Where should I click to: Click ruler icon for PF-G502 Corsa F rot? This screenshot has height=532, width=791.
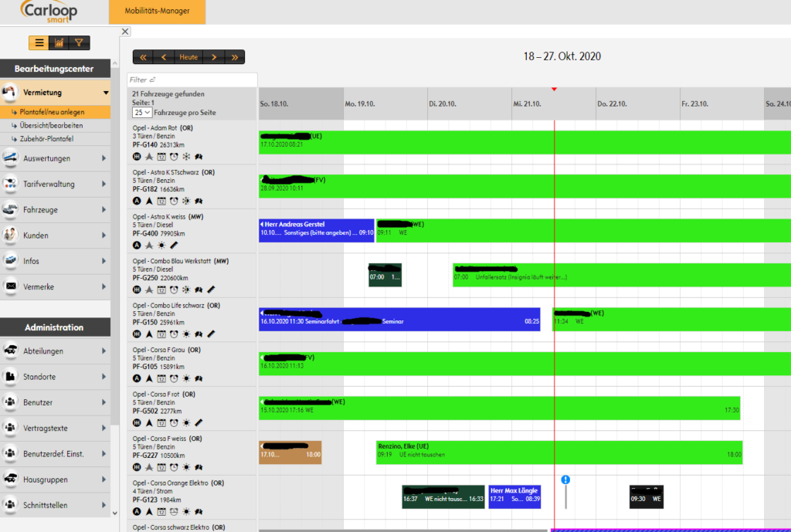[199, 423]
